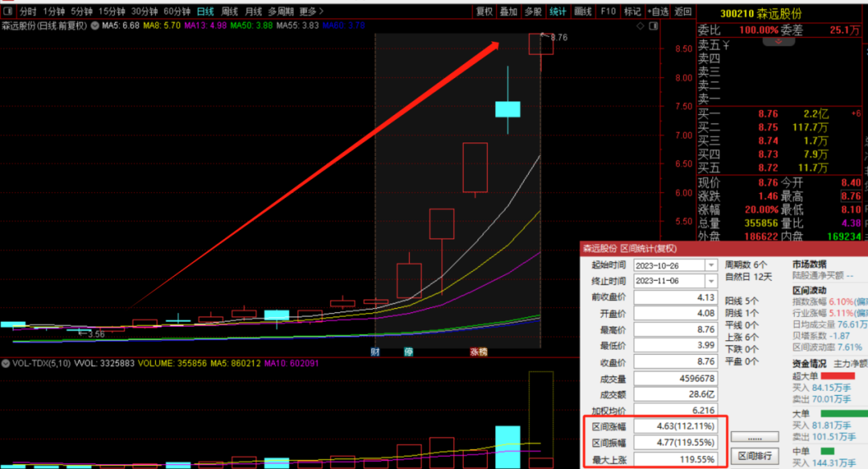Click the 总量 value 355856
The image size is (868, 469).
[x=761, y=223]
